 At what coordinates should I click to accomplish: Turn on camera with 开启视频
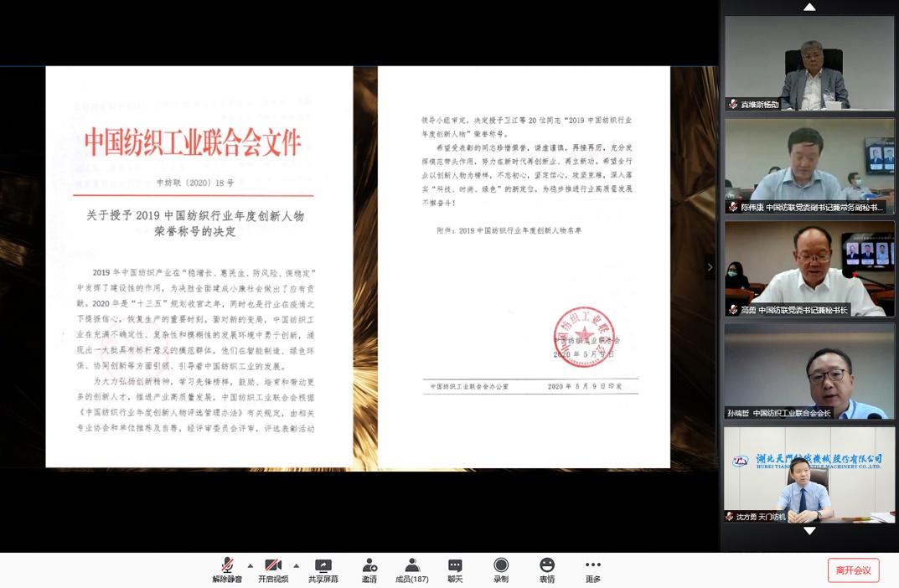click(273, 570)
